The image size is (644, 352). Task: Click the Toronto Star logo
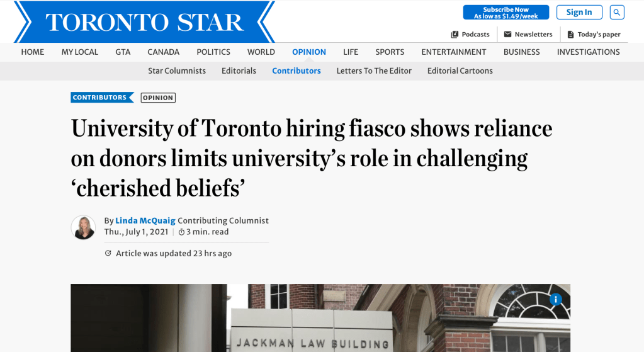[144, 22]
